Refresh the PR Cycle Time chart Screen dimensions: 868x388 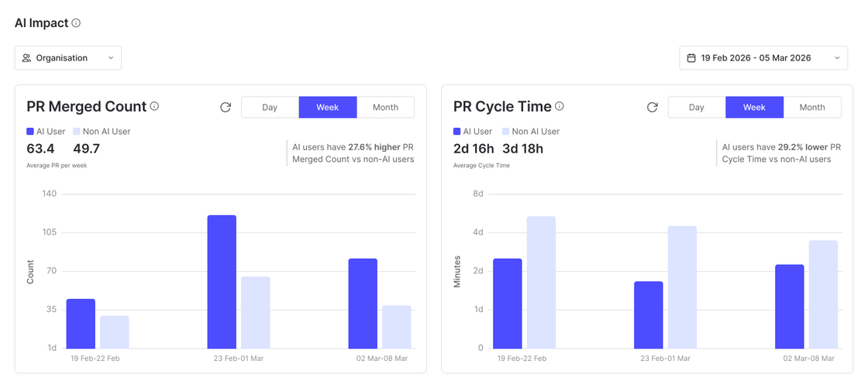point(653,108)
